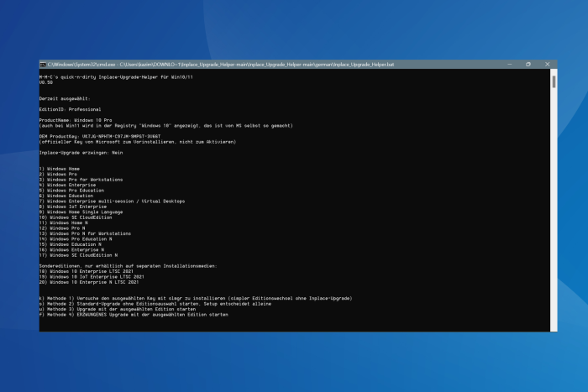The image size is (588, 392).
Task: Click '15) Windows Education N' line
Action: 70,244
